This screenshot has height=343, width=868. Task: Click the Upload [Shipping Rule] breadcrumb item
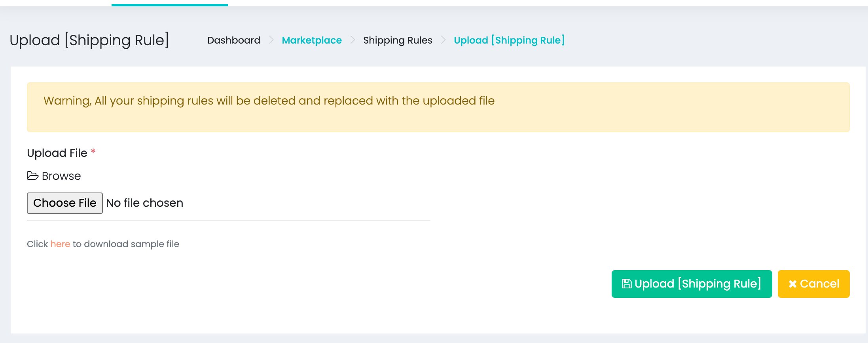(x=509, y=40)
